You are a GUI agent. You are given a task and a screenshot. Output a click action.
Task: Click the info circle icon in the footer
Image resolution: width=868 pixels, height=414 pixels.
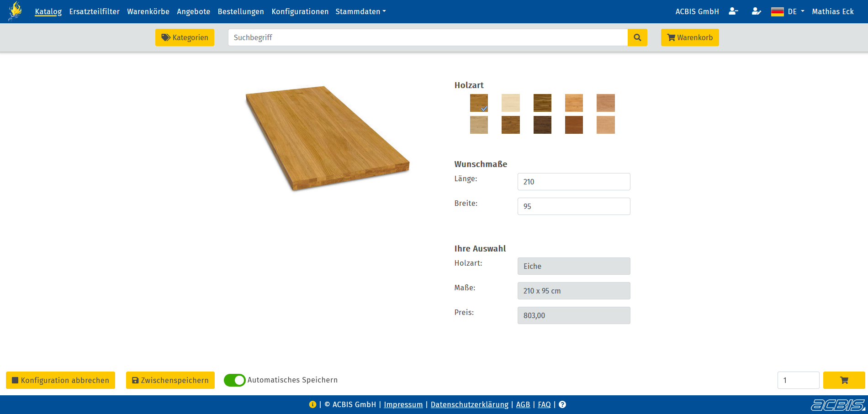point(312,404)
